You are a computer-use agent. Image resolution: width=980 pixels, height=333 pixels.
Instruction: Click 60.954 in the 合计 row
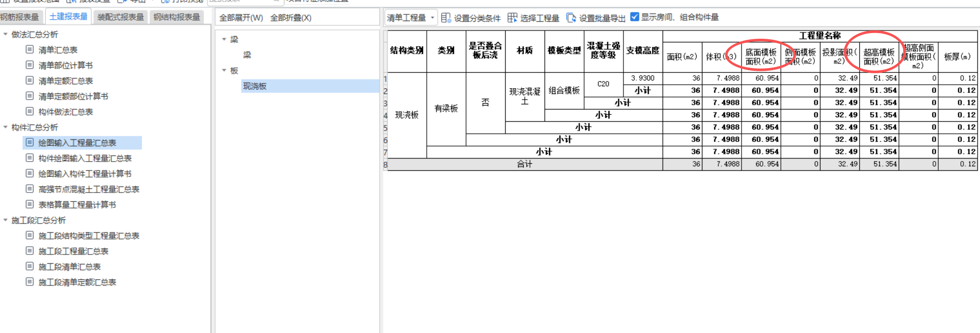point(761,164)
